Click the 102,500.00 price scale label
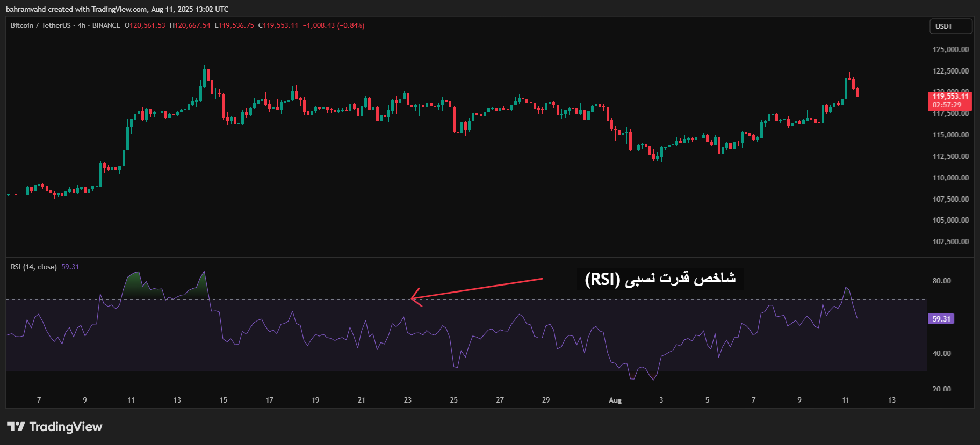The image size is (980, 445). (950, 242)
